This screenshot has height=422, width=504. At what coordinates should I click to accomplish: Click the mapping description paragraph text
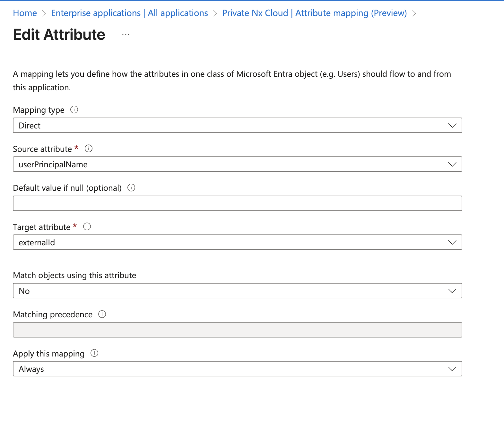(x=232, y=81)
